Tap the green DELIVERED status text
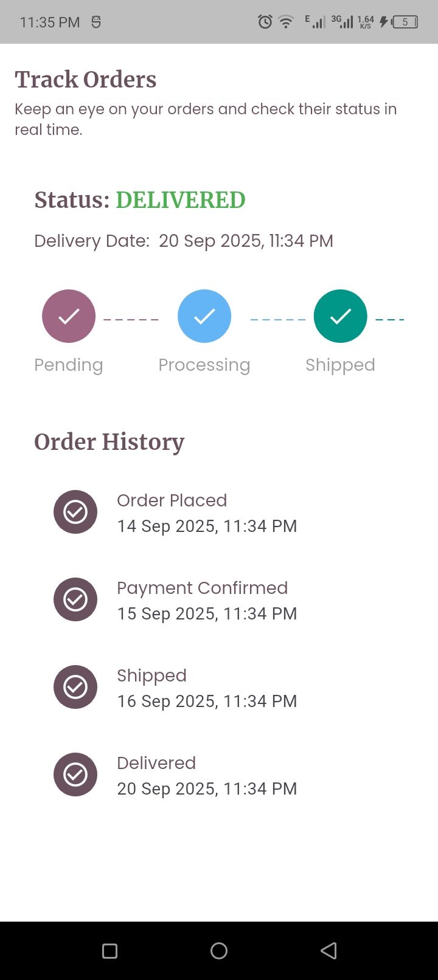The width and height of the screenshot is (438, 980). pos(181,200)
